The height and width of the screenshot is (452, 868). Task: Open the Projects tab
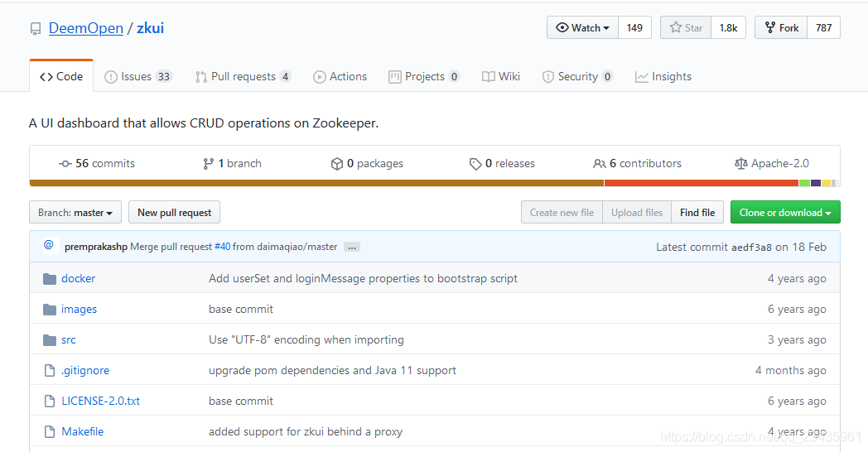point(424,76)
